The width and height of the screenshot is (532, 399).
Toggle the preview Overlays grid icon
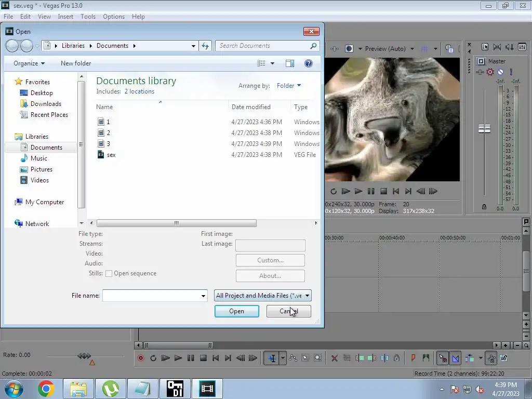point(424,48)
